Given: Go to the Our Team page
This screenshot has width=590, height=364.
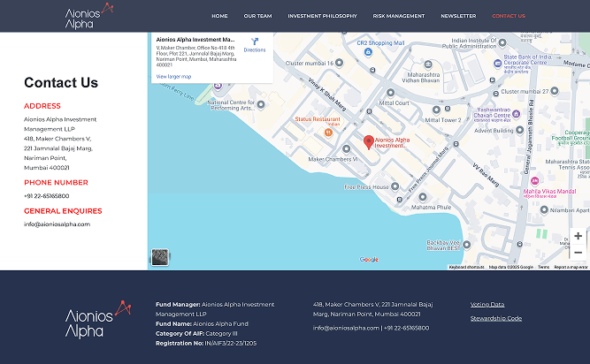Looking at the screenshot, I should (x=257, y=16).
